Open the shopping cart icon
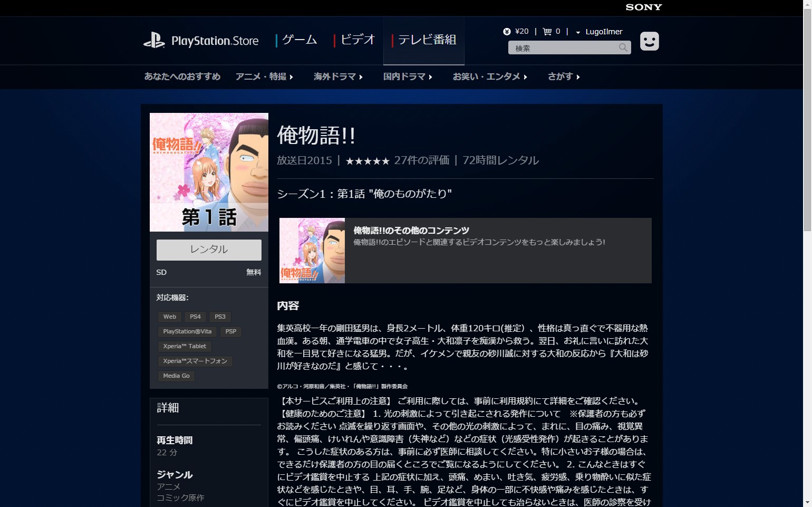Screen dimensions: 812x507 point(547,32)
